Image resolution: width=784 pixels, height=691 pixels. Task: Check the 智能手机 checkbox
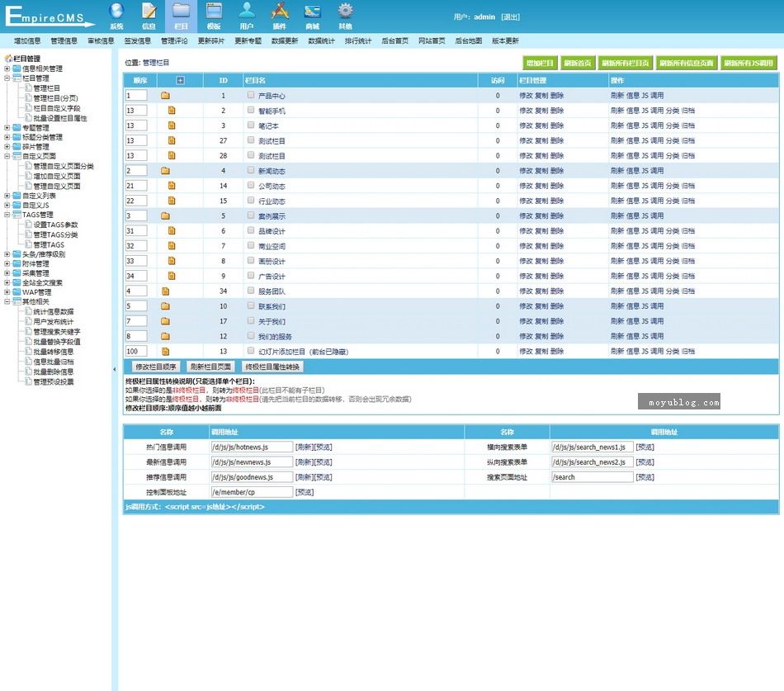click(251, 110)
